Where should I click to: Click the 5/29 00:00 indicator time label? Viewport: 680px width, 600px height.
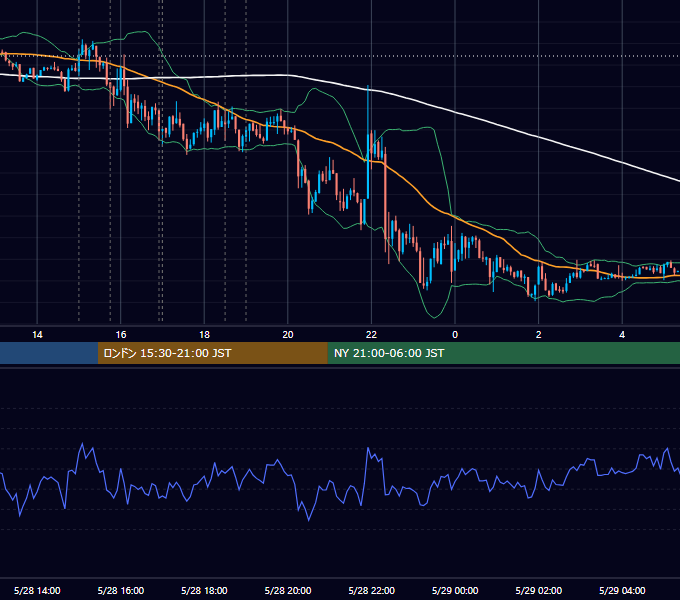coord(455,590)
